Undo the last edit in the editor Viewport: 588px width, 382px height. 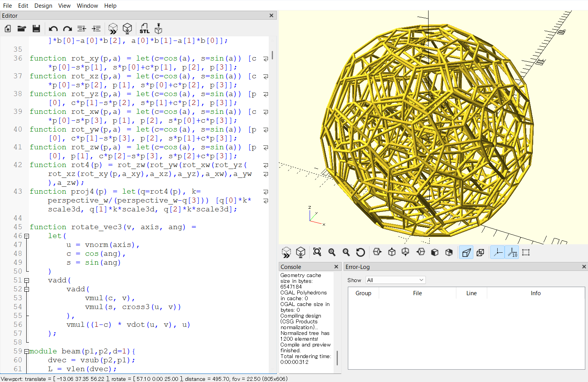click(x=53, y=29)
